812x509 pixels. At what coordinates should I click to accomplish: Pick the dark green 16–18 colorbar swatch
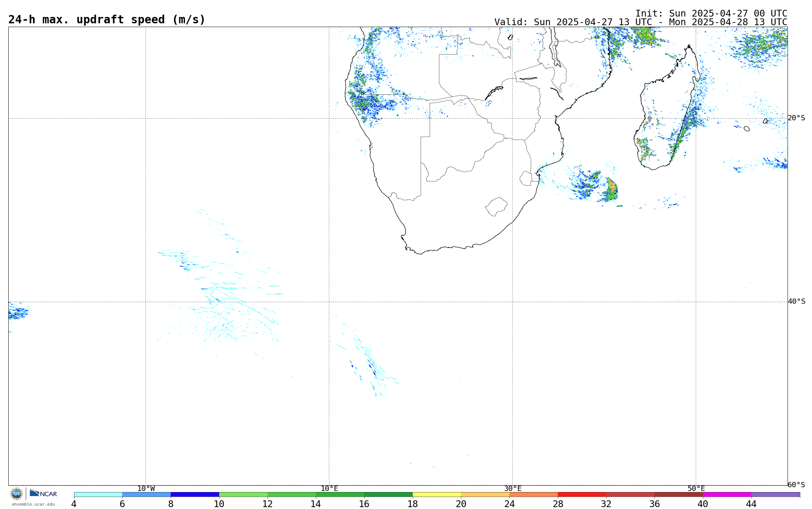pyautogui.click(x=388, y=495)
